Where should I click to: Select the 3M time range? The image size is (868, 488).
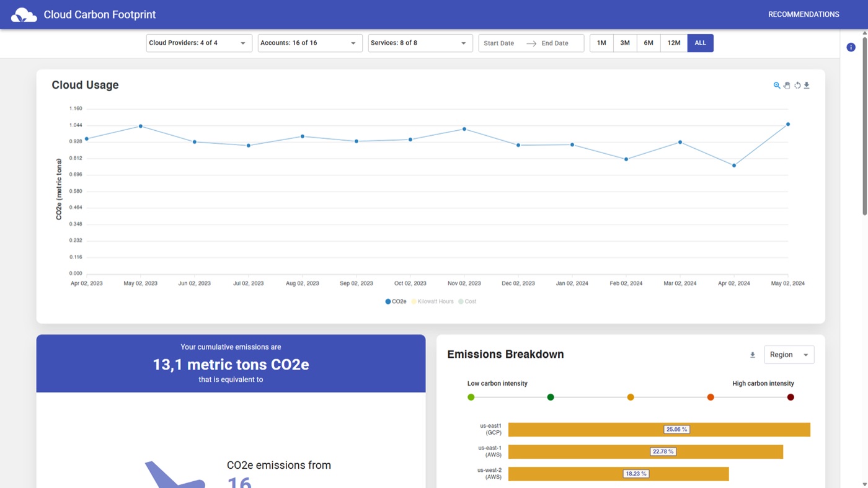(625, 43)
